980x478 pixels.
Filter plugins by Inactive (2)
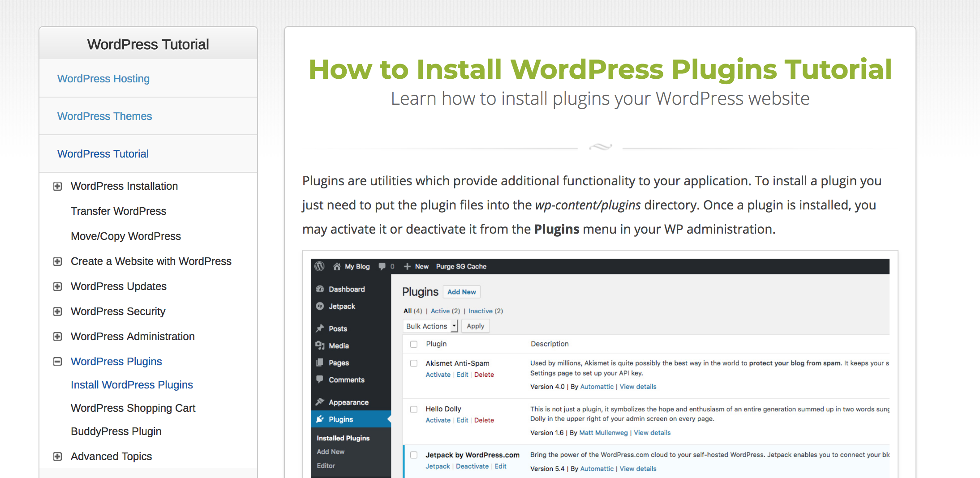(486, 311)
